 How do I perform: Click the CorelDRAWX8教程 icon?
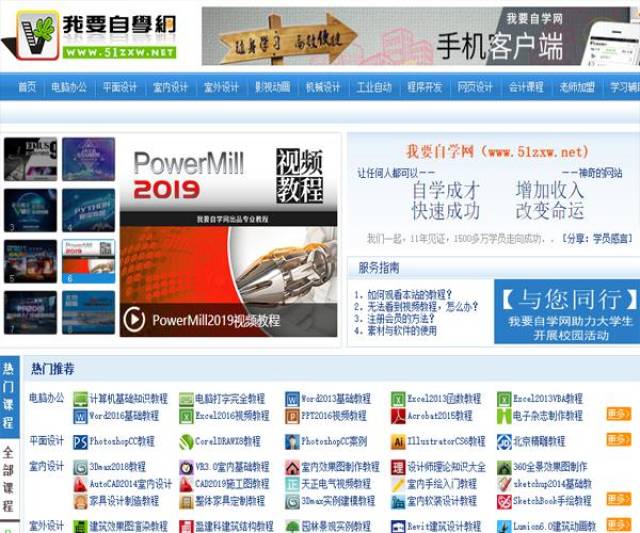[x=186, y=442]
